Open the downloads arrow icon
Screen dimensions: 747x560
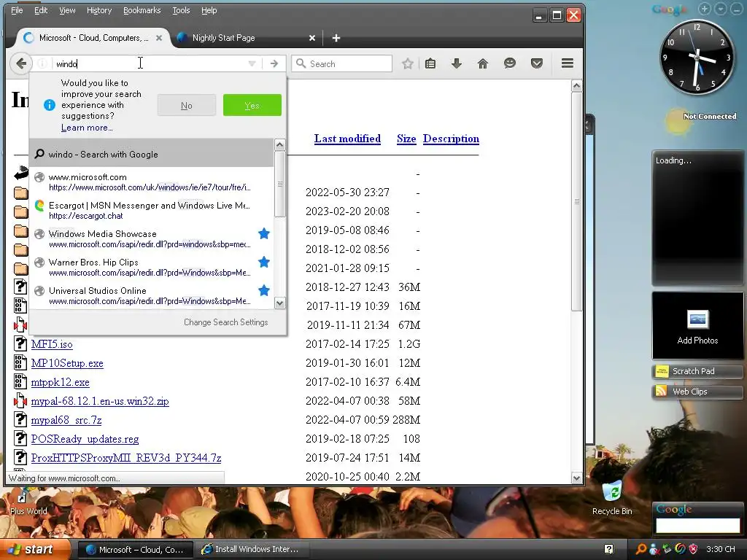click(457, 63)
